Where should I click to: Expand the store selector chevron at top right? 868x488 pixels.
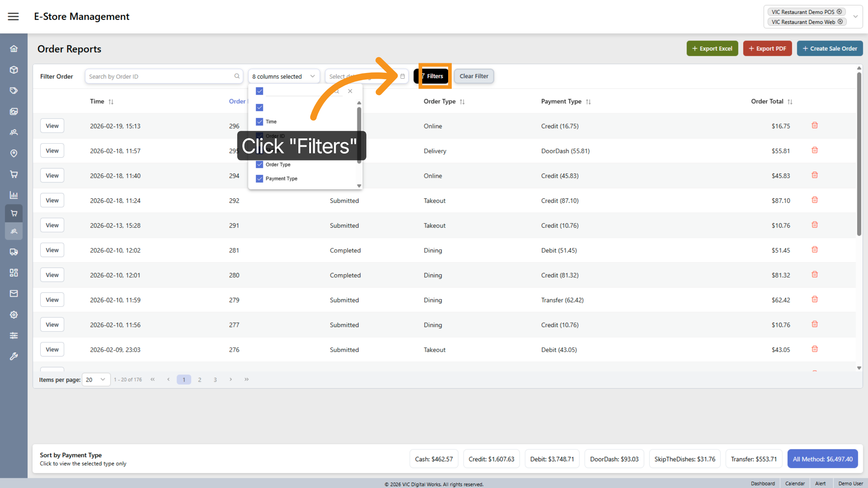pos(855,16)
